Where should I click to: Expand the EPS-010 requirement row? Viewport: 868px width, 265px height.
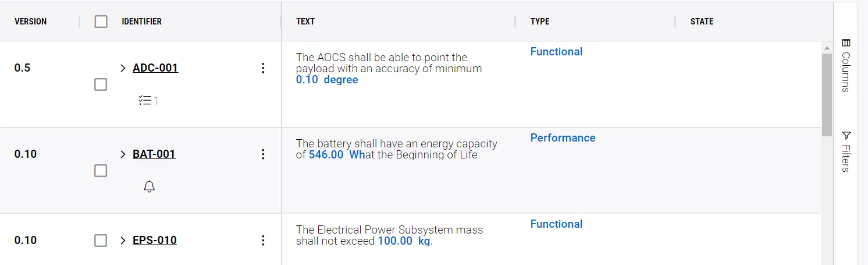coord(123,241)
